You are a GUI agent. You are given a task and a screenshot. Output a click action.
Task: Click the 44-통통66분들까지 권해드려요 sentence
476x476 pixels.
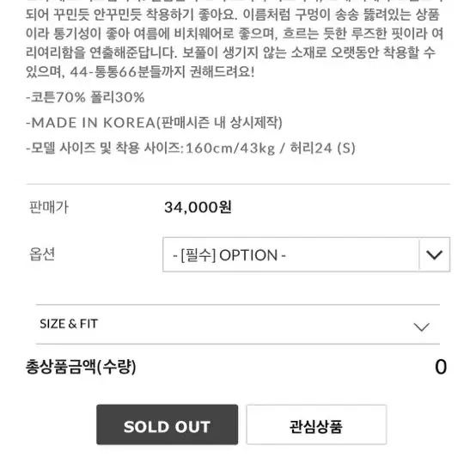[x=162, y=72]
